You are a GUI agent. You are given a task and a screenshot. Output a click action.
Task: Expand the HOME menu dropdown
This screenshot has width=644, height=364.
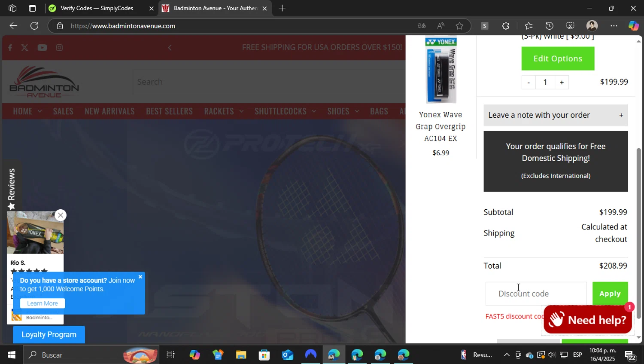pyautogui.click(x=27, y=111)
